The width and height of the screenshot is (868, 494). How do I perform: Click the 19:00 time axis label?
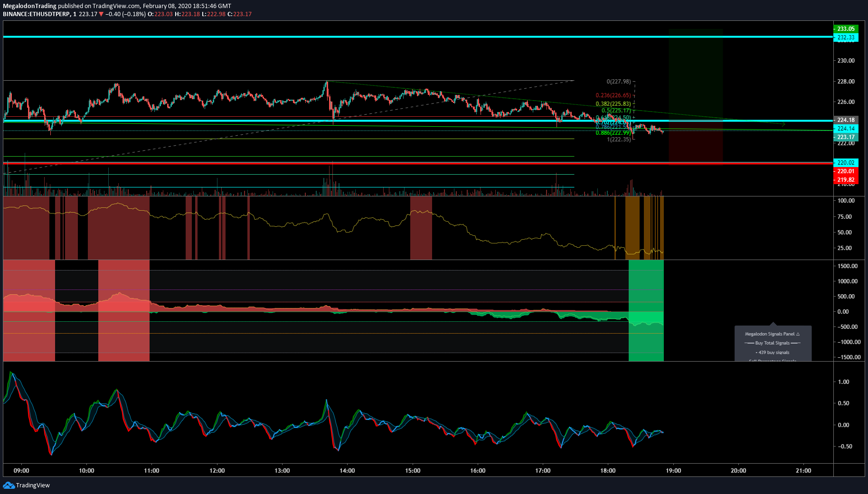click(x=673, y=471)
